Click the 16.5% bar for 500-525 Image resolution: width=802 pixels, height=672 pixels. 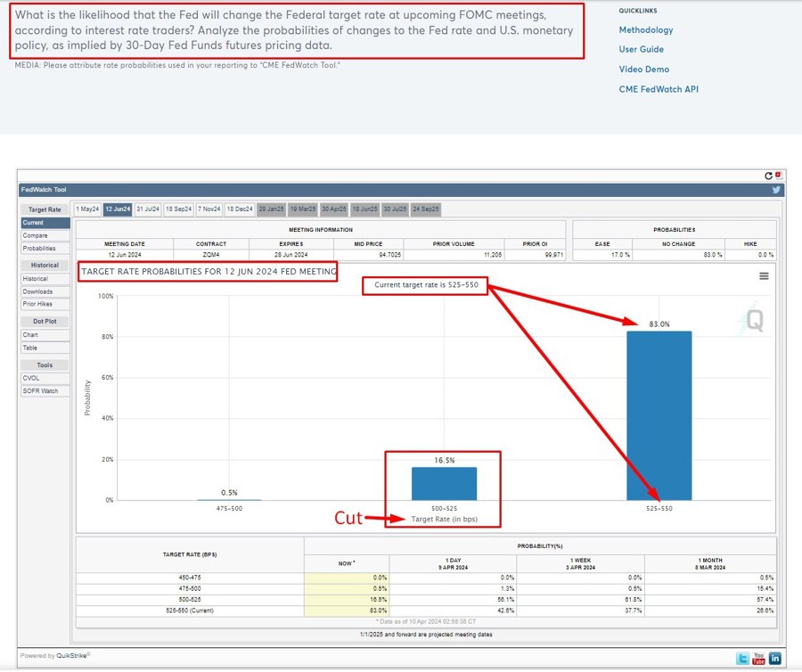[444, 483]
